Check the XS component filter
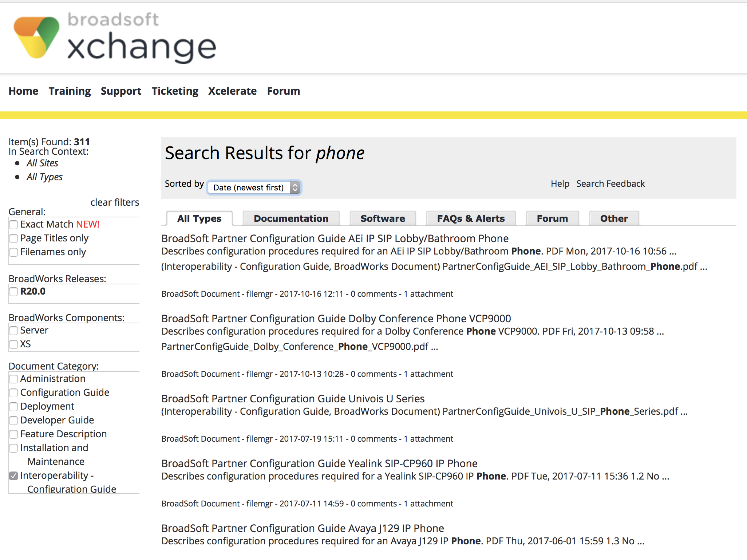The width and height of the screenshot is (747, 560). click(13, 344)
